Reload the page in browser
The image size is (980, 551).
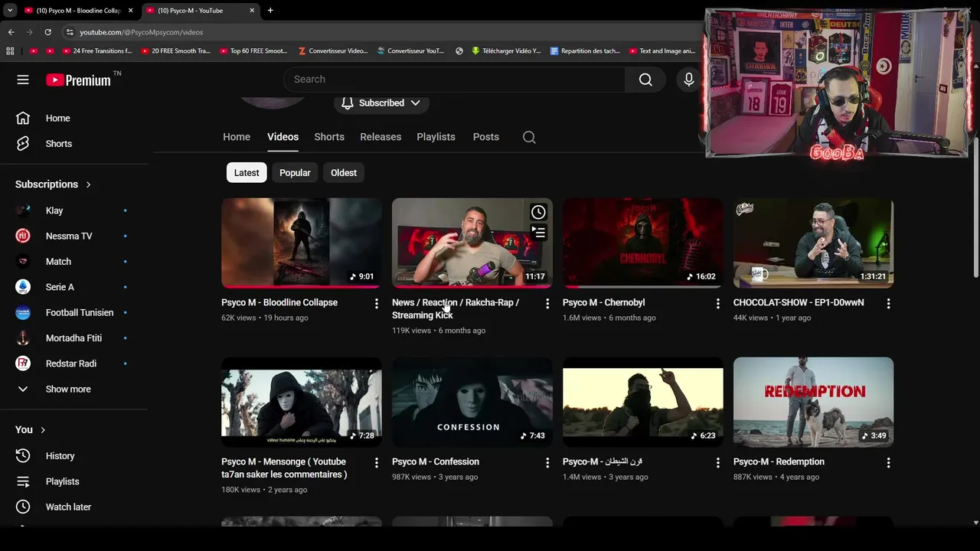point(47,32)
